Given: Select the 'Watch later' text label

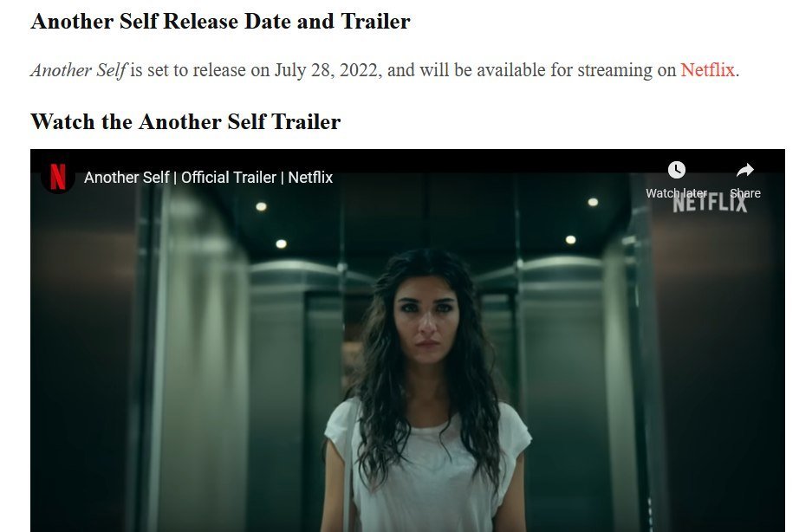Looking at the screenshot, I should point(676,193).
